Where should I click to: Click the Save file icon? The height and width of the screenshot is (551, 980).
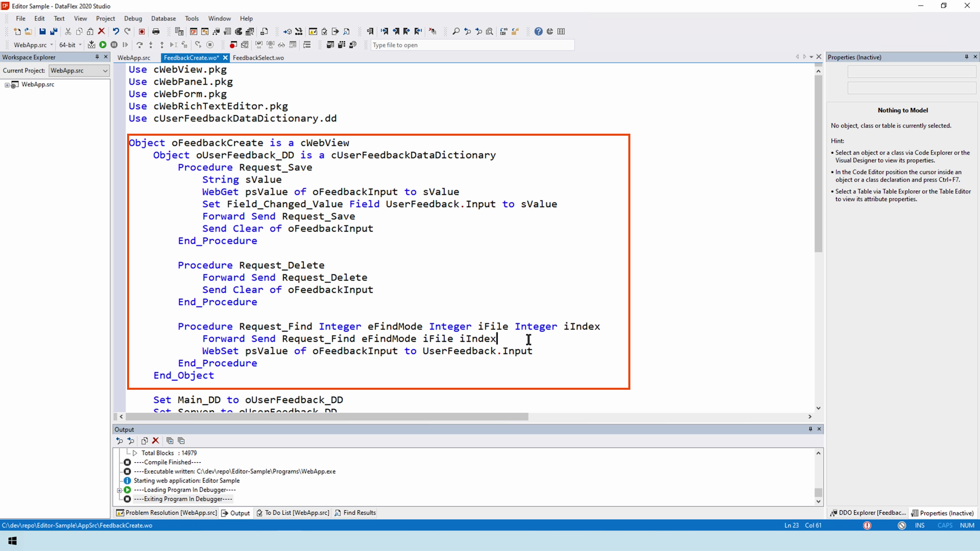pos(42,32)
